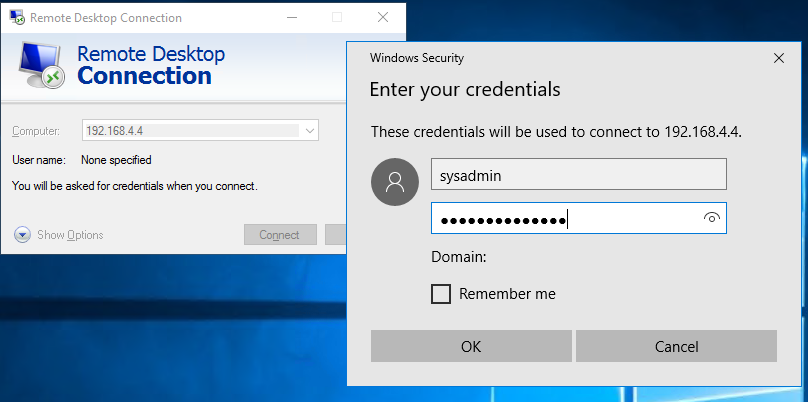
Task: Focus the sysadmin username field
Action: (x=579, y=174)
